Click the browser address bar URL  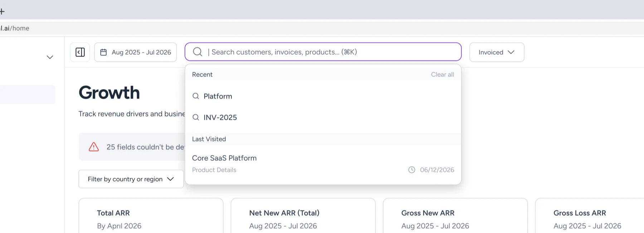(x=15, y=28)
